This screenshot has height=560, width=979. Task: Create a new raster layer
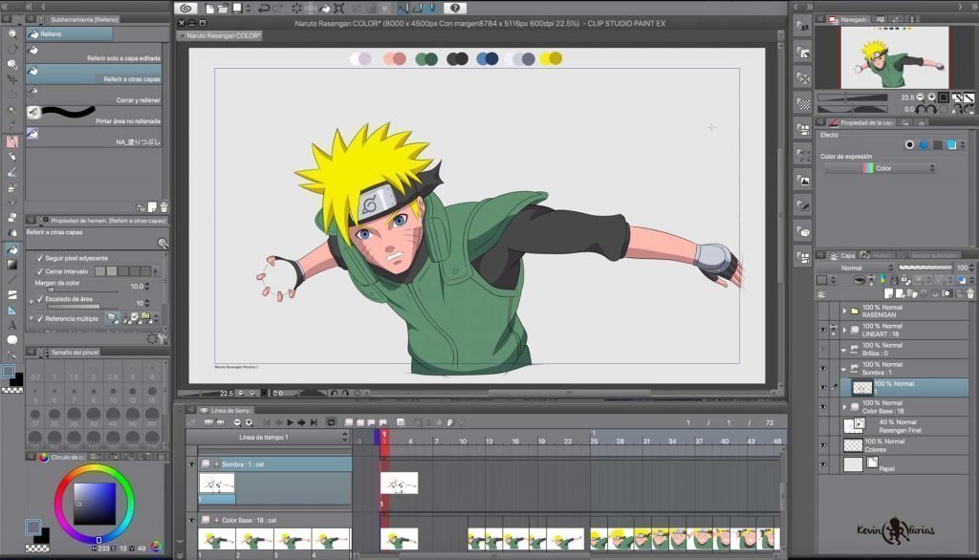tap(889, 292)
